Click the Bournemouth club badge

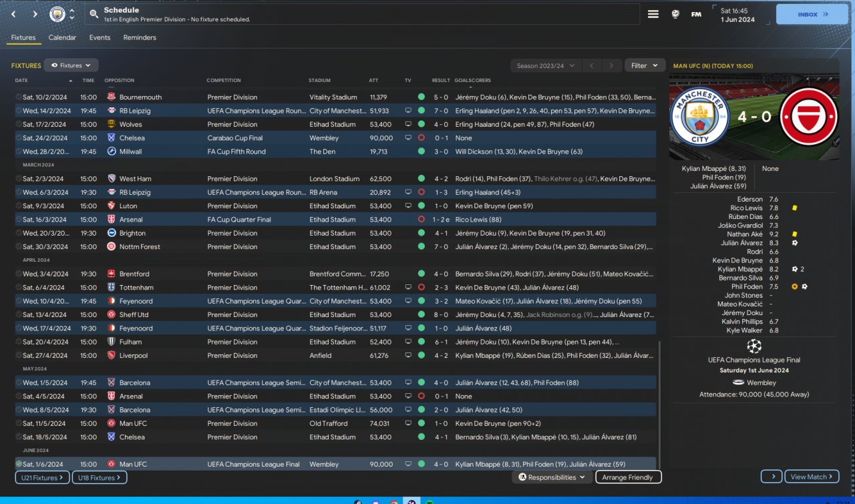pyautogui.click(x=112, y=97)
